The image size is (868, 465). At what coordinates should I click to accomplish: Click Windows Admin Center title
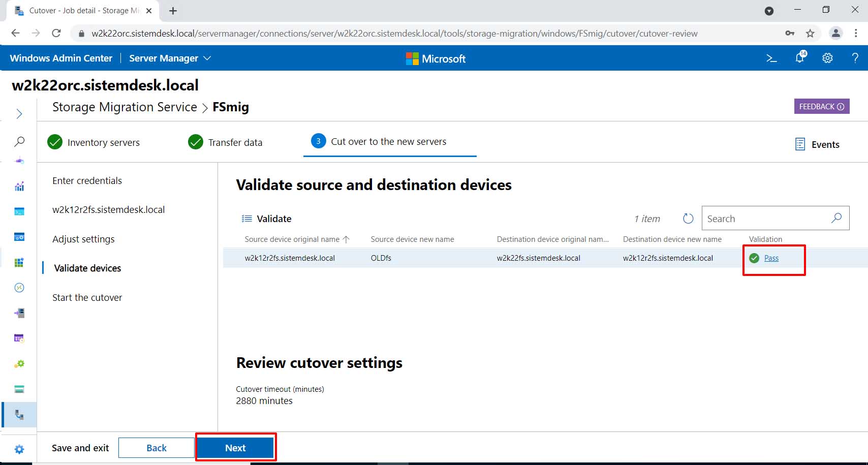click(61, 58)
